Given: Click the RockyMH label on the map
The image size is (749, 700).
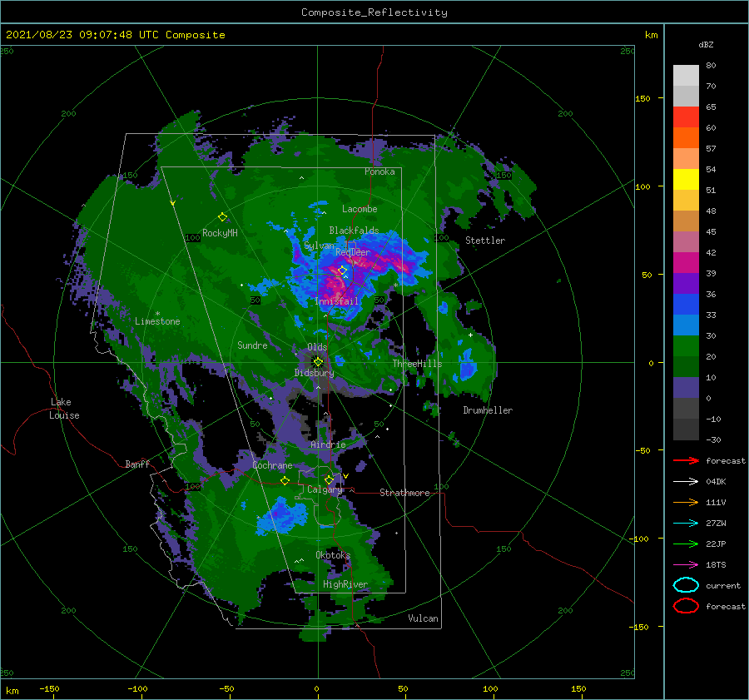Looking at the screenshot, I should tap(220, 233).
